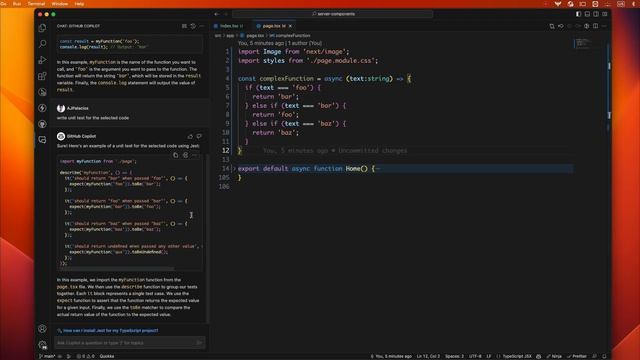The width and height of the screenshot is (640, 360).
Task: Send the Copilot chat message
Action: [199, 342]
